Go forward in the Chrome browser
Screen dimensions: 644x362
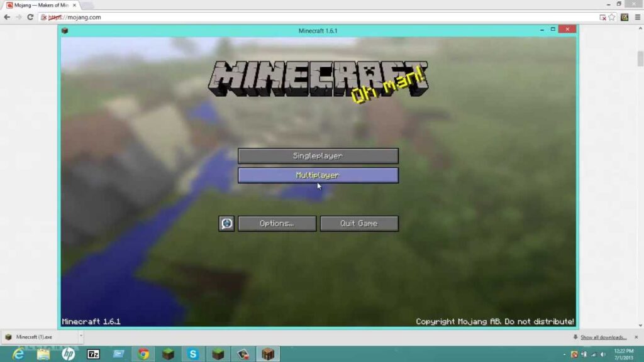[18, 17]
